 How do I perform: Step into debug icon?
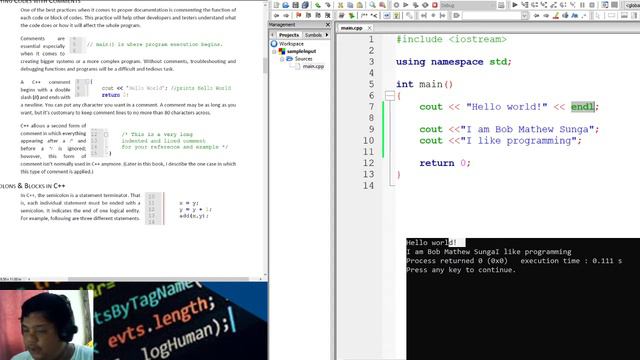[544, 5]
